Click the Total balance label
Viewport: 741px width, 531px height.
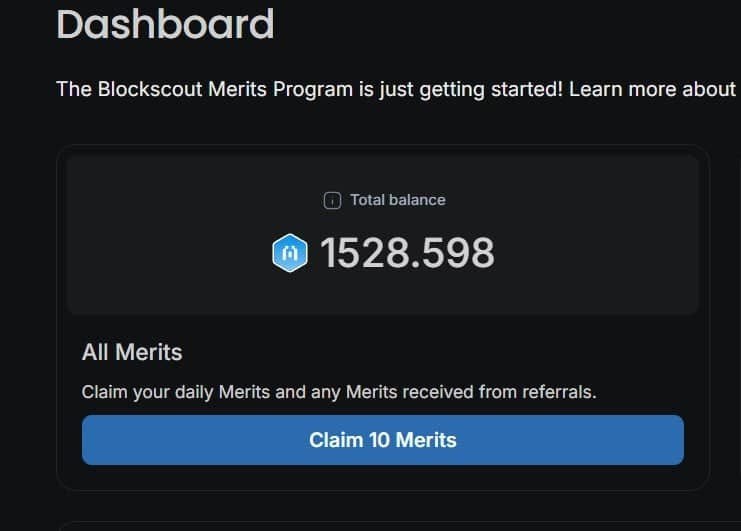397,200
